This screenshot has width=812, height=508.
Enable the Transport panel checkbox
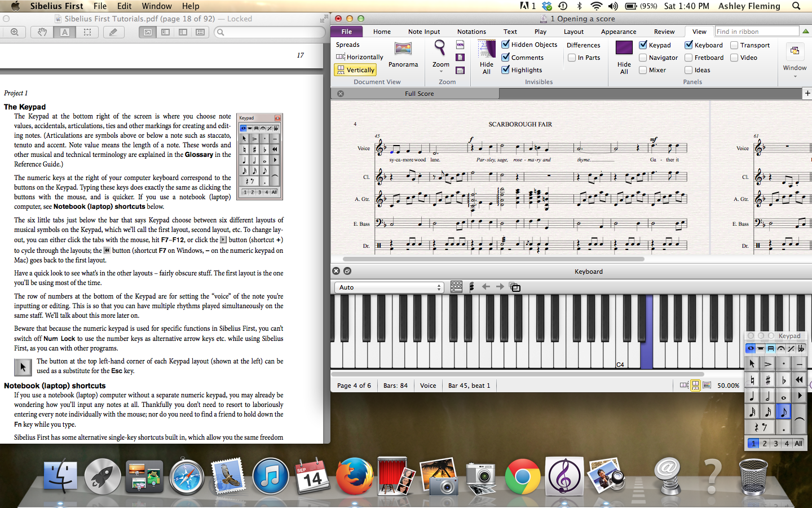pos(734,45)
